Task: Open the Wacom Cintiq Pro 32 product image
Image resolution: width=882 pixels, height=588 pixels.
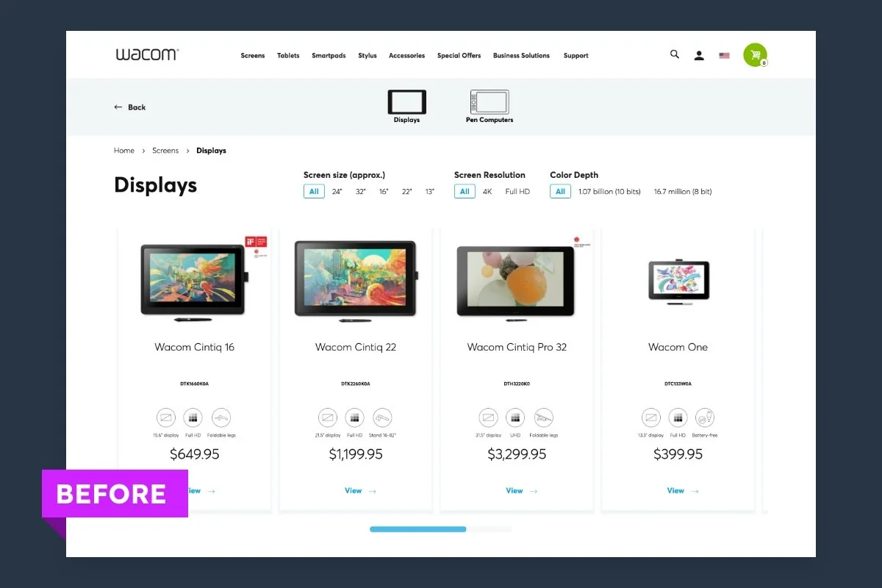Action: (515, 284)
